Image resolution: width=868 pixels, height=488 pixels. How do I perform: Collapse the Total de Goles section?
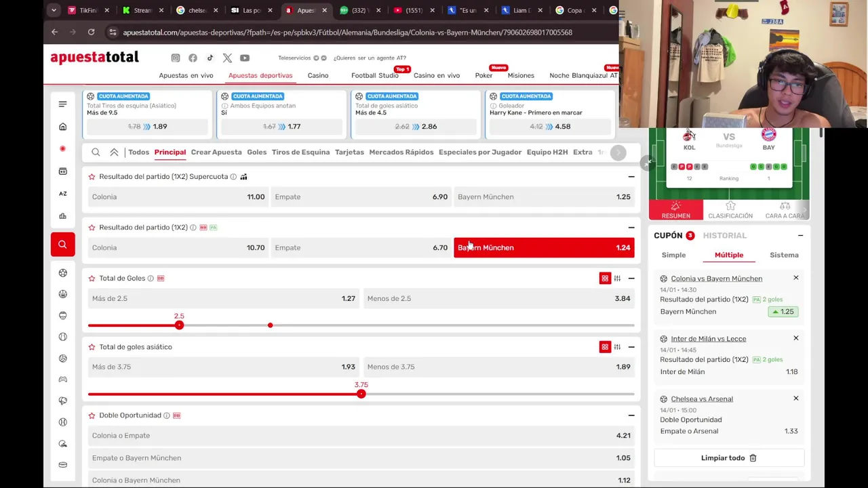(x=631, y=279)
